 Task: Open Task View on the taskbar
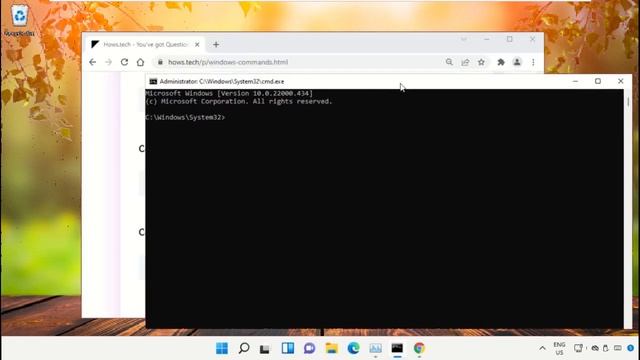coord(265,348)
